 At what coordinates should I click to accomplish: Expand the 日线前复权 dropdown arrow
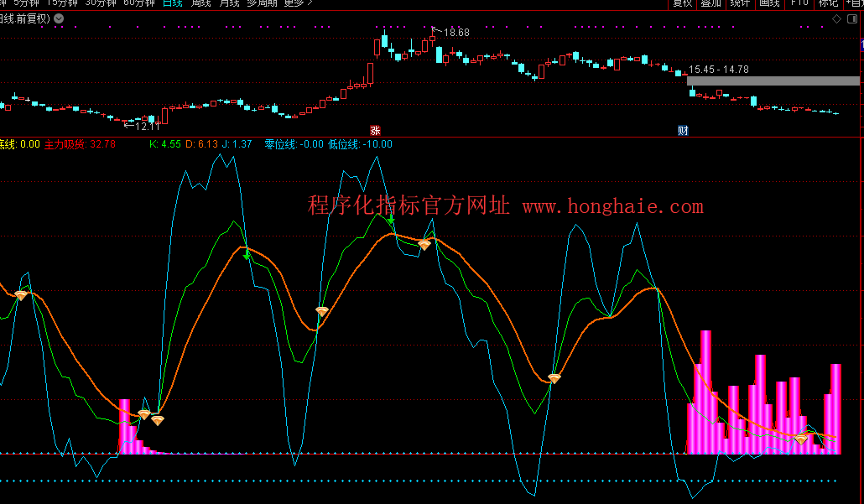click(58, 18)
